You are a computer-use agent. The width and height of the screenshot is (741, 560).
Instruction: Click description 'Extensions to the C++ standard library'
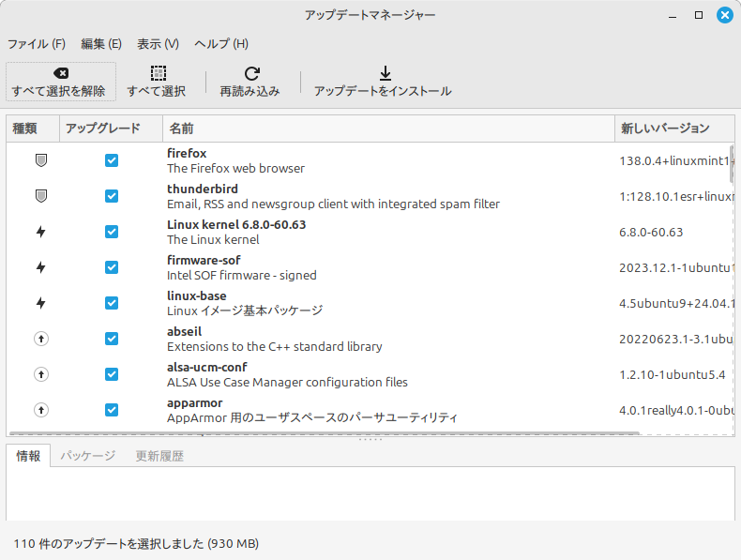tap(275, 346)
